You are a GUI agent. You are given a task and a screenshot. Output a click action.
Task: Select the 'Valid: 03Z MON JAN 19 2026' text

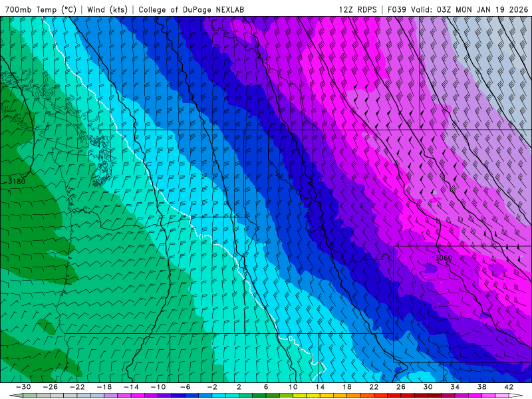pyautogui.click(x=469, y=9)
